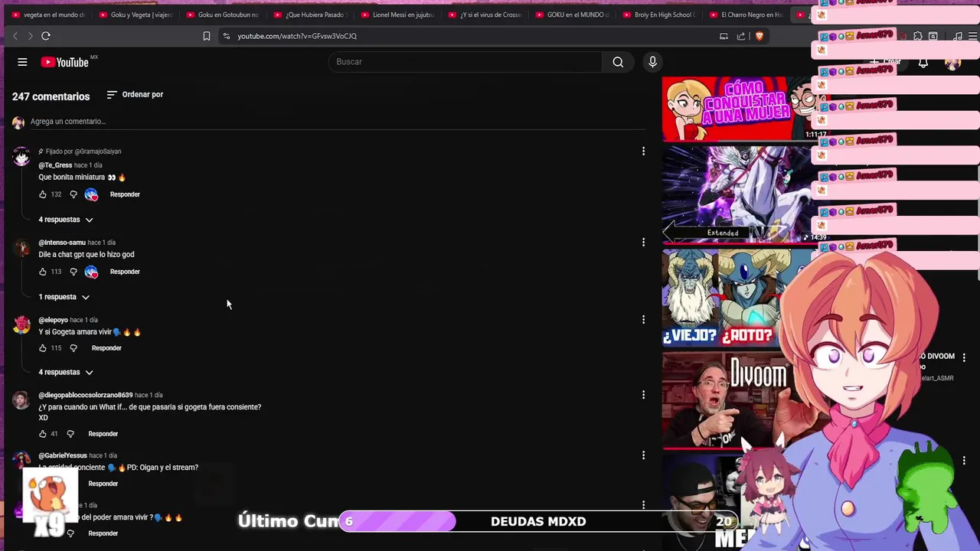
Task: Reply to the @Intenso-samu comment
Action: (x=125, y=272)
